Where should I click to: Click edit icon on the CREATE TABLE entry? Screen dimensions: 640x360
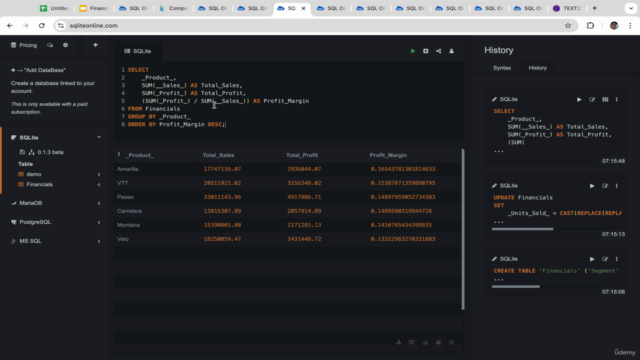(605, 259)
